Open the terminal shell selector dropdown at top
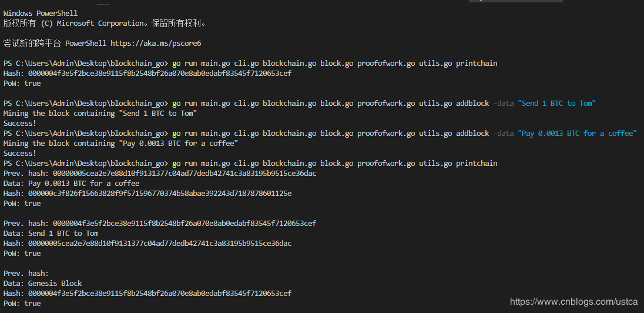644x313 pixels. (x=515, y=1)
